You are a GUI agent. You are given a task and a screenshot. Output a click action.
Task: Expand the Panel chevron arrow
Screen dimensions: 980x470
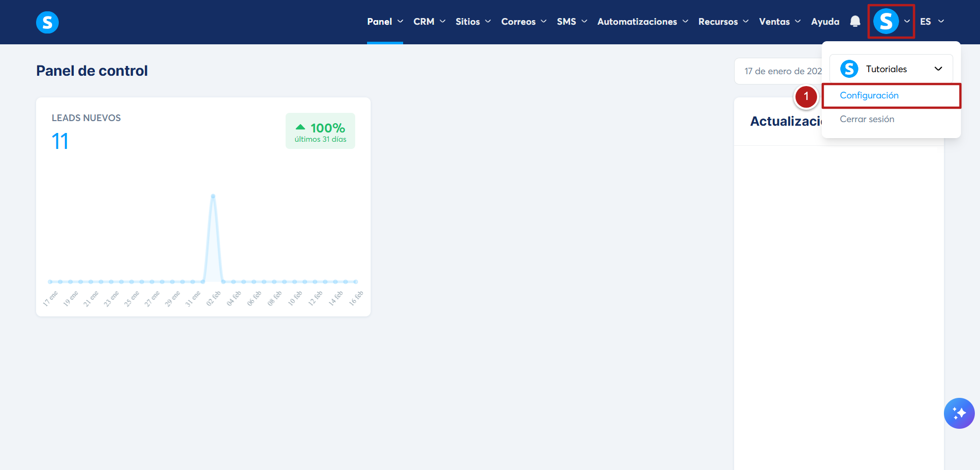pos(400,22)
